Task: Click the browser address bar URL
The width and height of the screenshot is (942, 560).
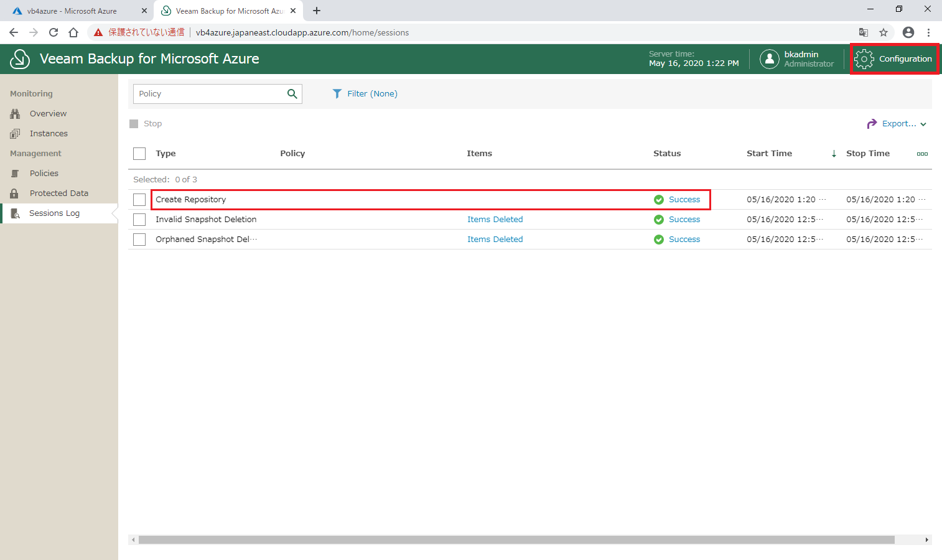Action: (x=302, y=32)
